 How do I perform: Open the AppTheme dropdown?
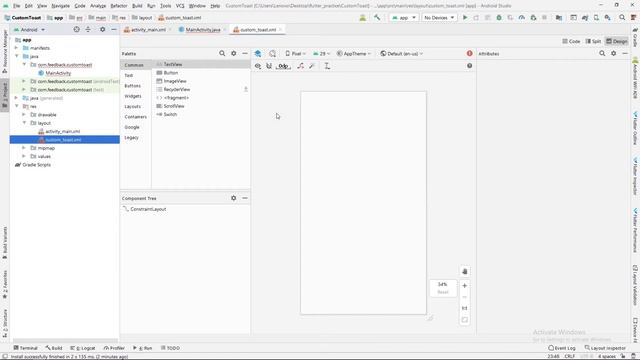[x=354, y=53]
